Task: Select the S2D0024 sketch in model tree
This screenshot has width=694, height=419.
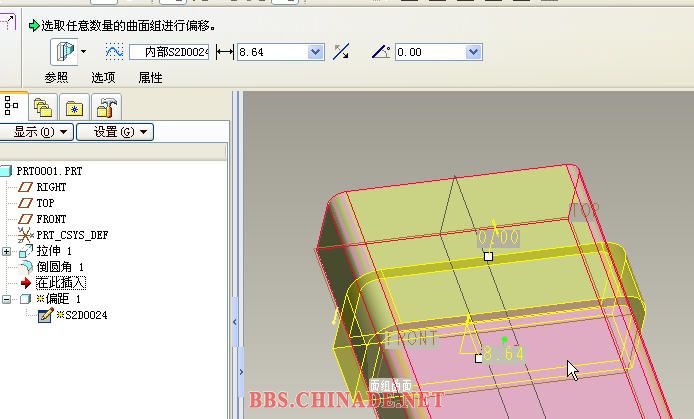Action: (x=86, y=315)
